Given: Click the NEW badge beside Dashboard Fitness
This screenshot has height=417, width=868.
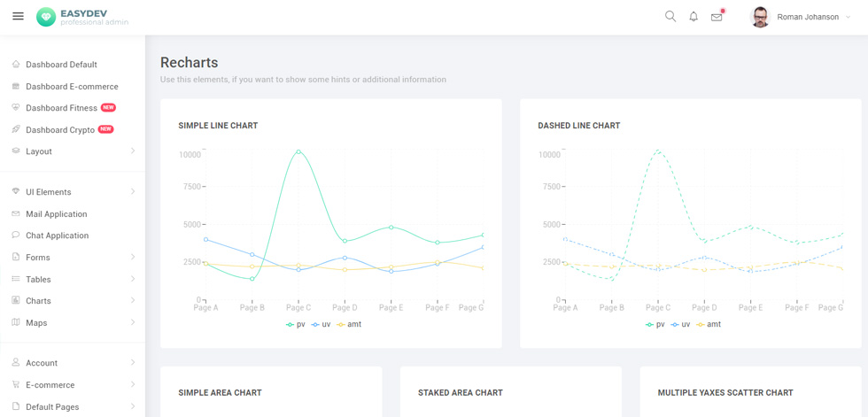Looking at the screenshot, I should pos(108,107).
